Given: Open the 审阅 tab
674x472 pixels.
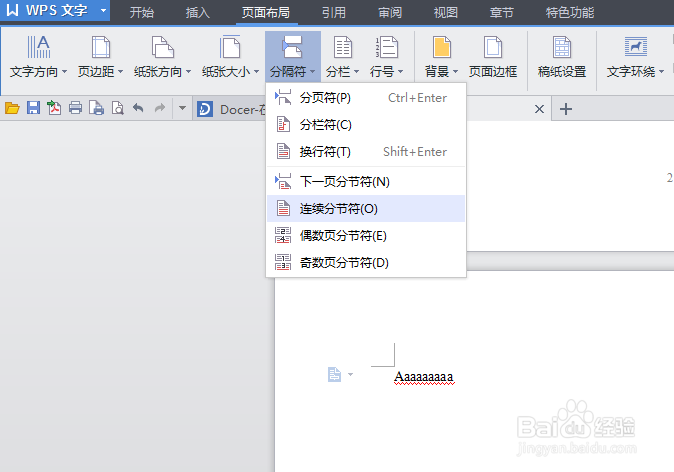Looking at the screenshot, I should (390, 12).
